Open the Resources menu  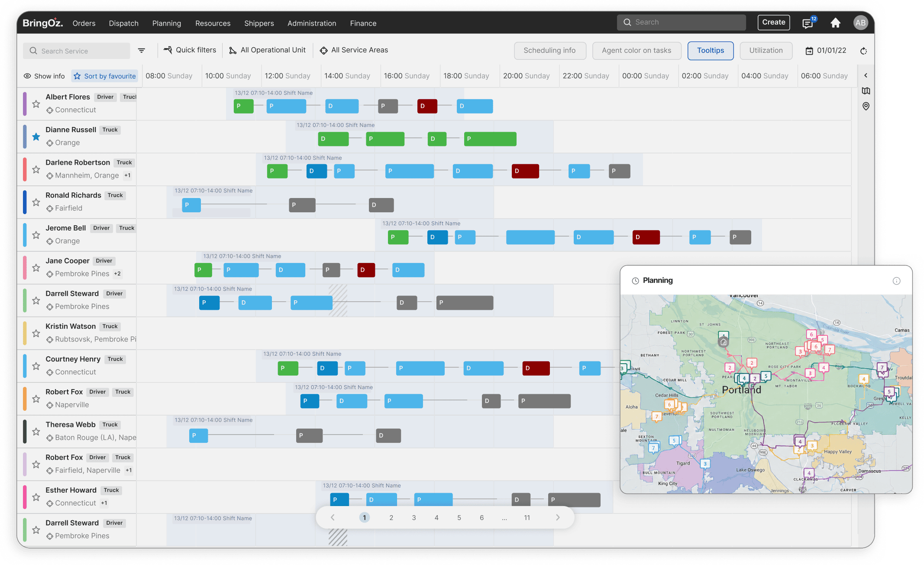pyautogui.click(x=213, y=23)
